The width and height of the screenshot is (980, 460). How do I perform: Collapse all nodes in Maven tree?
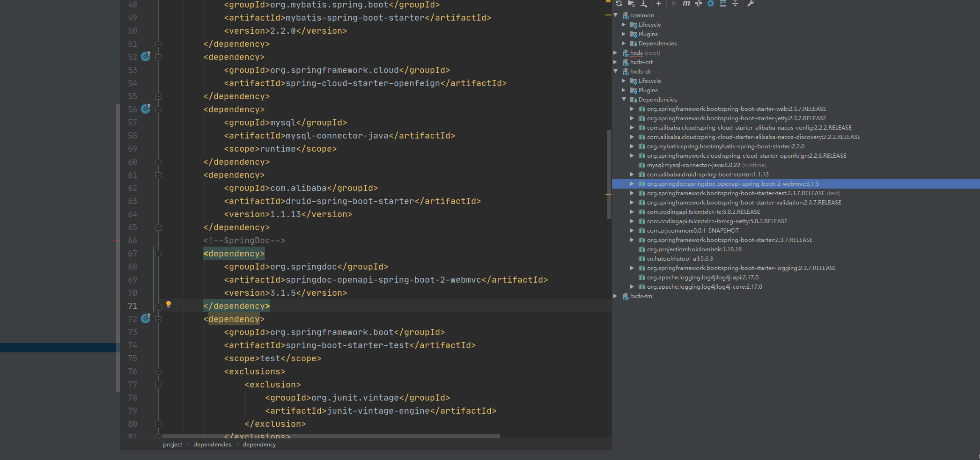coord(735,3)
